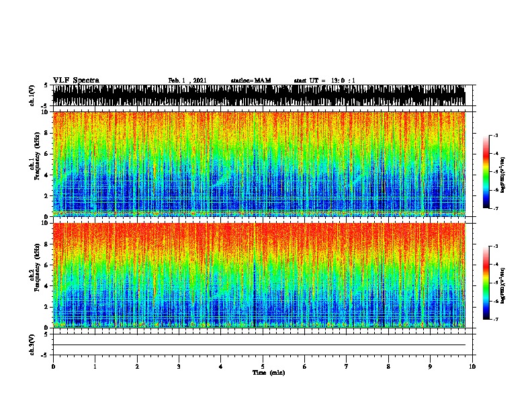Click the "ch.3(V)" axis label
532x411 pixels.
click(32, 345)
